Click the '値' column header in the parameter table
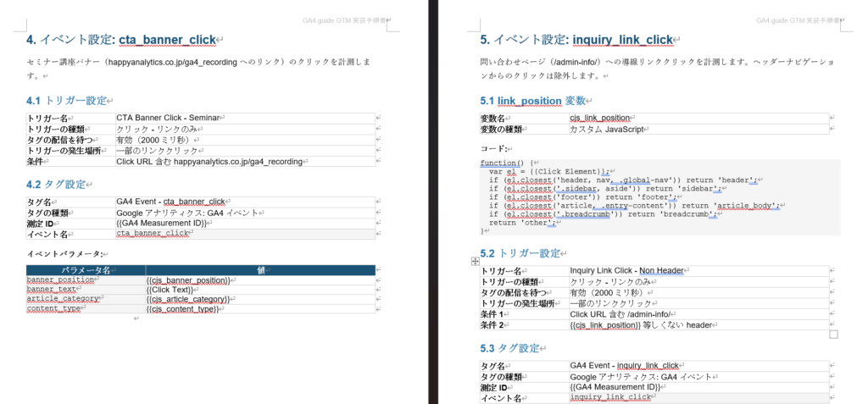Screen dimensions: 868x404 [259, 270]
